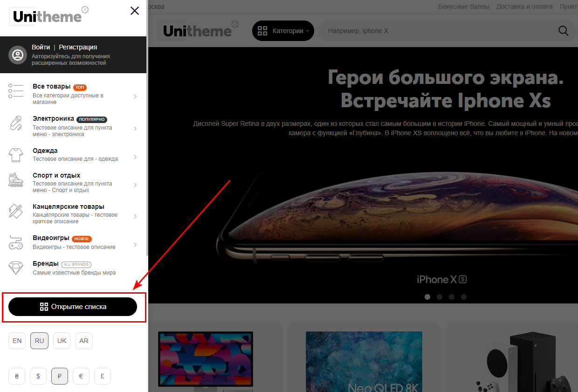Click the user account avatar icon

(18, 55)
